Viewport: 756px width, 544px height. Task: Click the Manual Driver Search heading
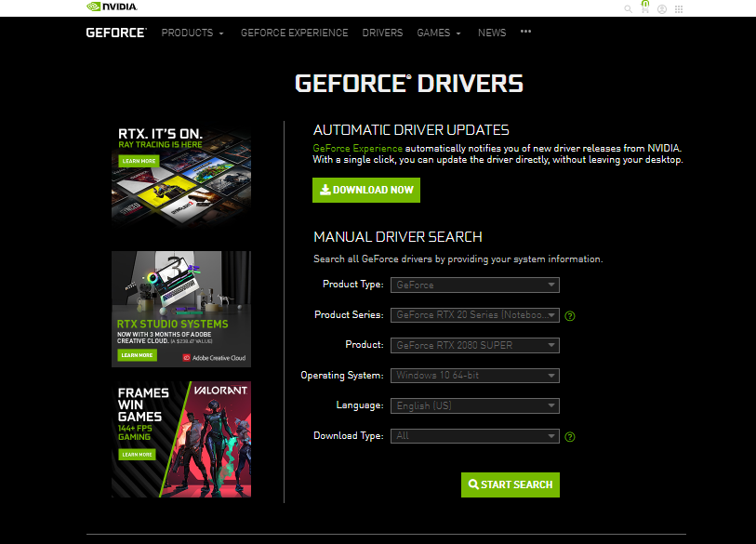[x=398, y=237]
